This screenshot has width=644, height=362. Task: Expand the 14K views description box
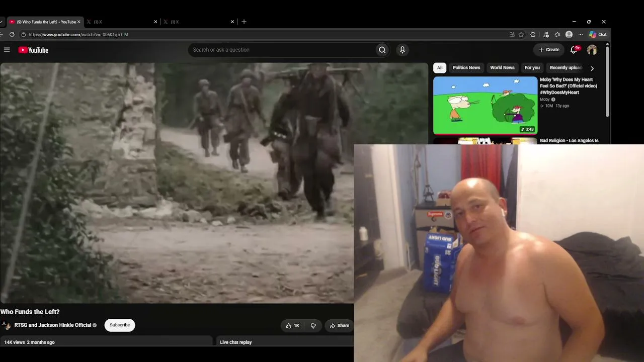click(106, 342)
